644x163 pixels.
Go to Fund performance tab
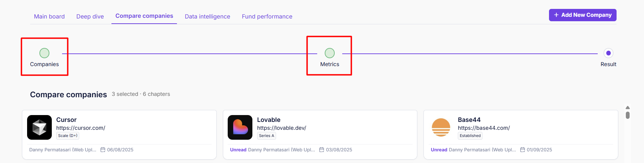click(267, 16)
